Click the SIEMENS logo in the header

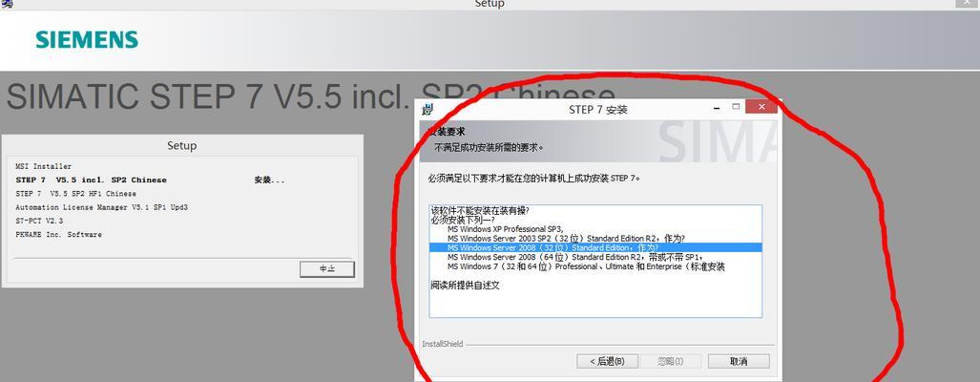[87, 40]
